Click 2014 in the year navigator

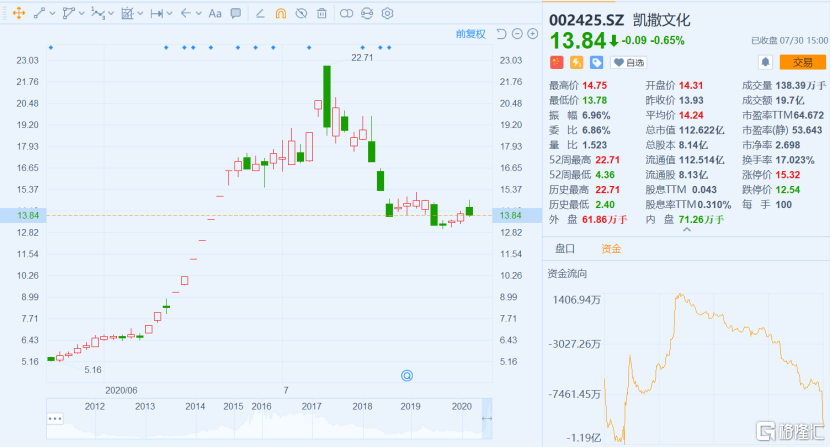[x=195, y=407]
